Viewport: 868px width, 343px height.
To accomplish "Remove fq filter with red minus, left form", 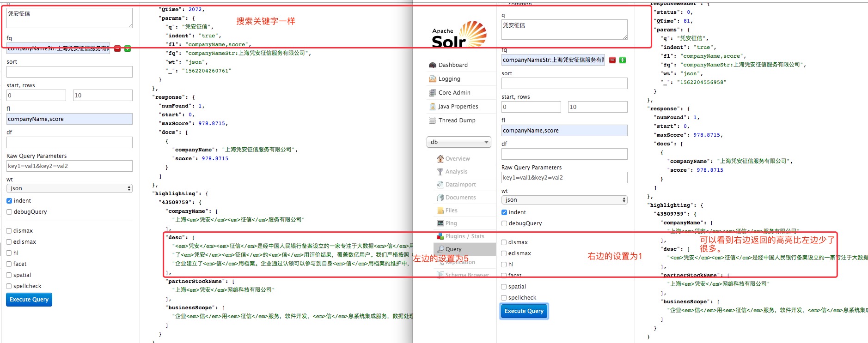I will [117, 48].
